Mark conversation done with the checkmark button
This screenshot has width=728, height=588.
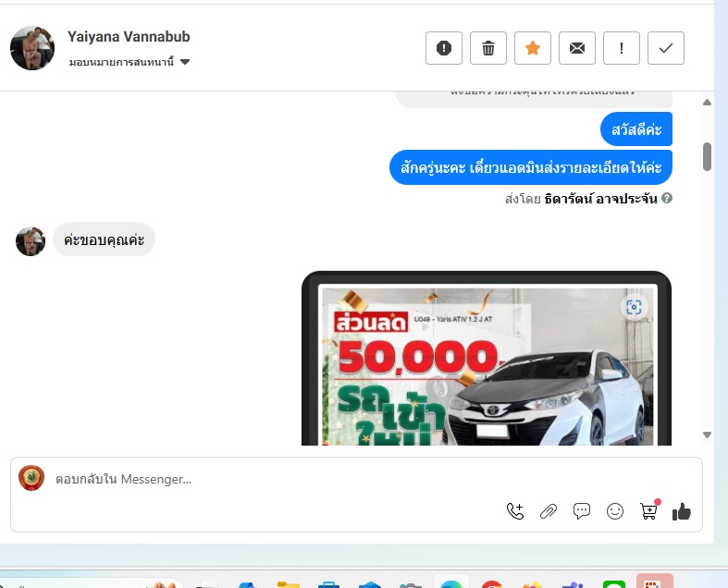(x=666, y=48)
